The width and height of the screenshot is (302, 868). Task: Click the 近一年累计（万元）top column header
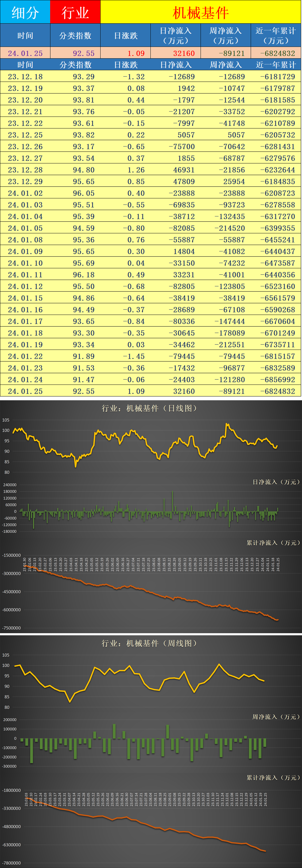click(276, 36)
